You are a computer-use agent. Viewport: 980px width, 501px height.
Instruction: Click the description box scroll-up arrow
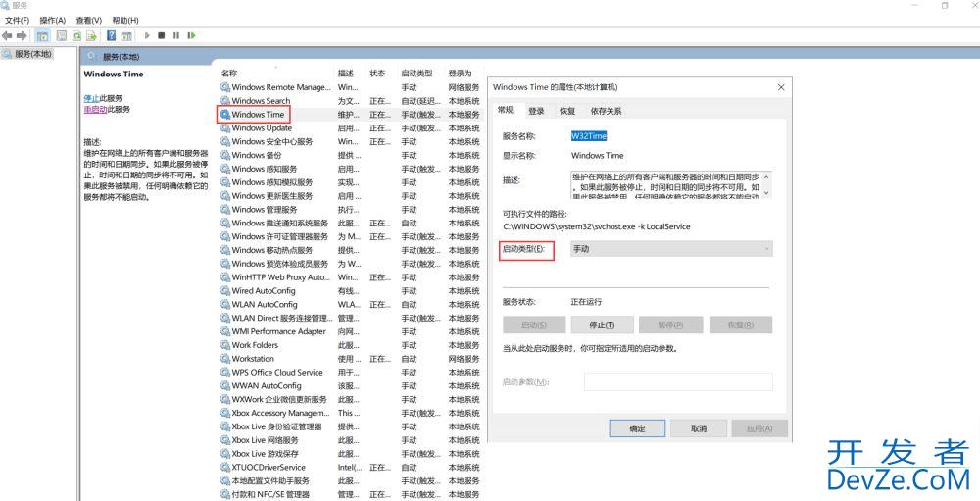coord(767,177)
